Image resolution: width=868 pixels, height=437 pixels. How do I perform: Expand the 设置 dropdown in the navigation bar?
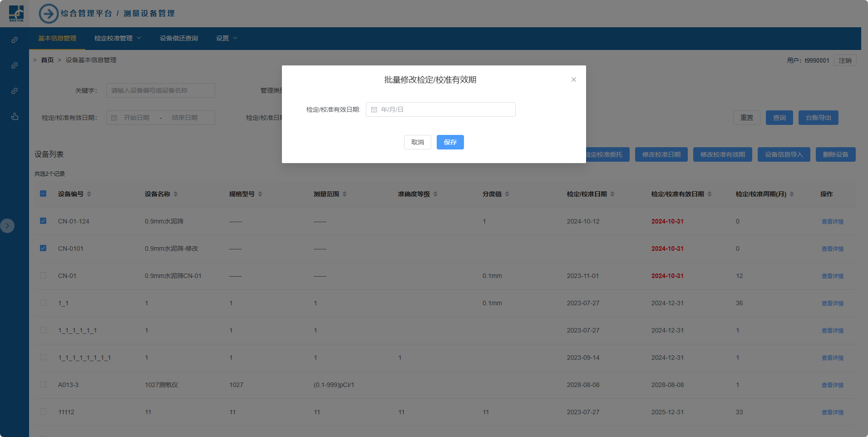[226, 39]
